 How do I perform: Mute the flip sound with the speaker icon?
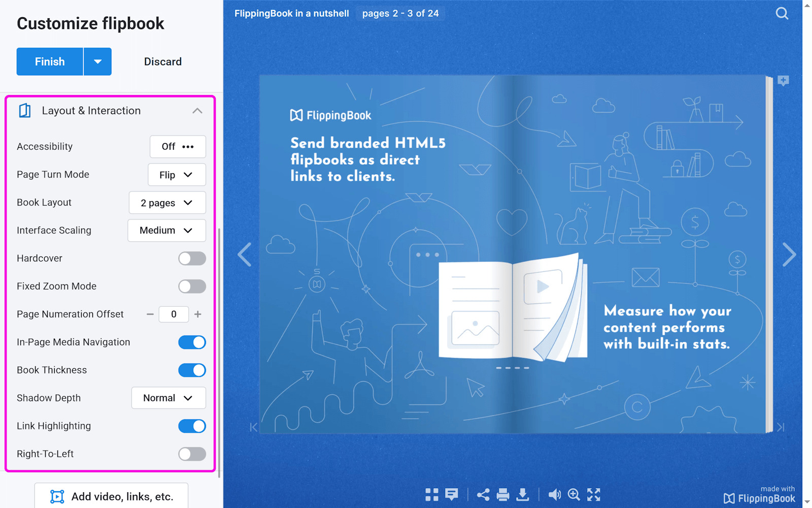pyautogui.click(x=555, y=494)
